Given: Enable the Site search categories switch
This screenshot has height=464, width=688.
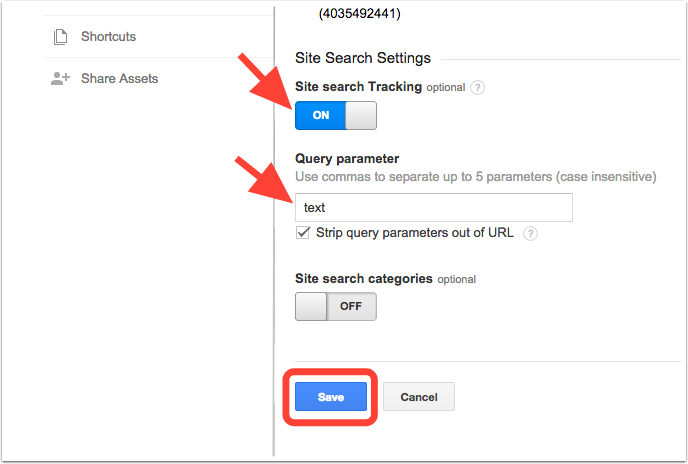Looking at the screenshot, I should click(336, 306).
